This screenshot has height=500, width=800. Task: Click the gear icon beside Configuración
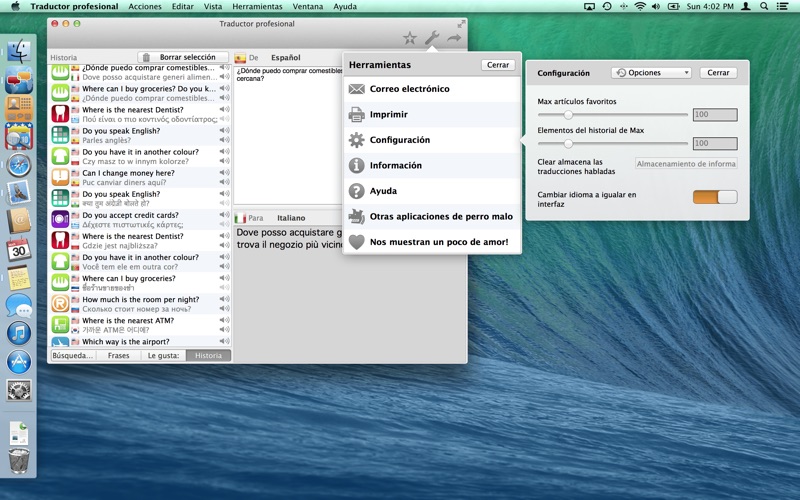[356, 140]
